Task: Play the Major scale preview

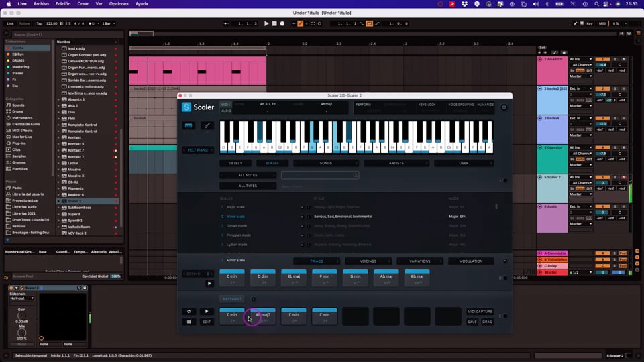Action: [x=303, y=207]
